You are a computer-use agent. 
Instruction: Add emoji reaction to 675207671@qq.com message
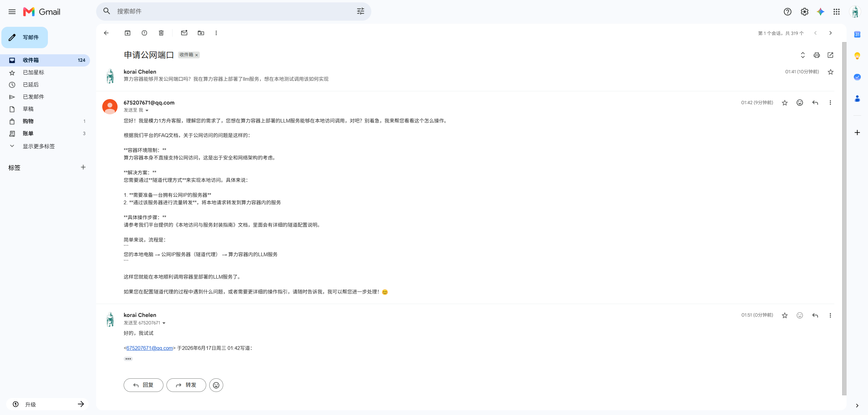[x=800, y=103]
